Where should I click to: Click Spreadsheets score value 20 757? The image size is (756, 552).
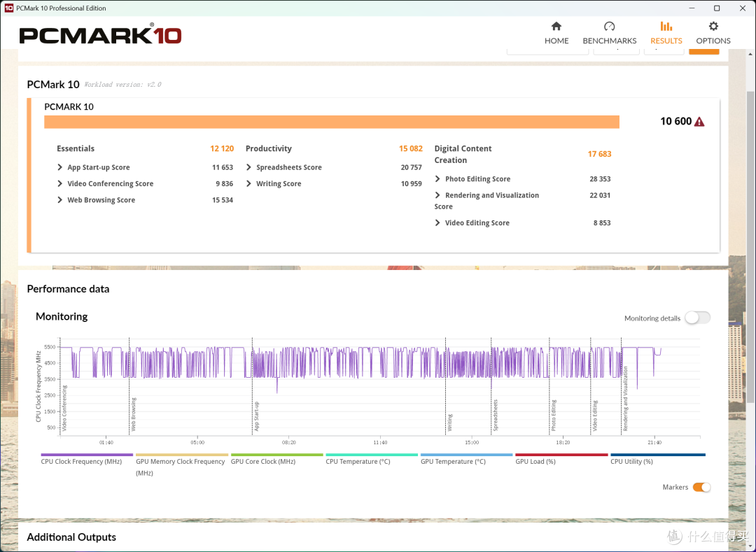pyautogui.click(x=412, y=167)
